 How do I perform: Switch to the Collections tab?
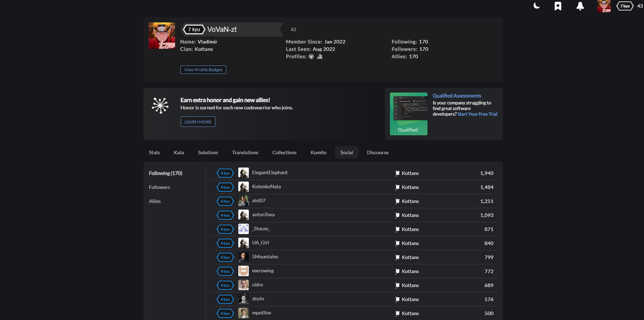coord(285,152)
